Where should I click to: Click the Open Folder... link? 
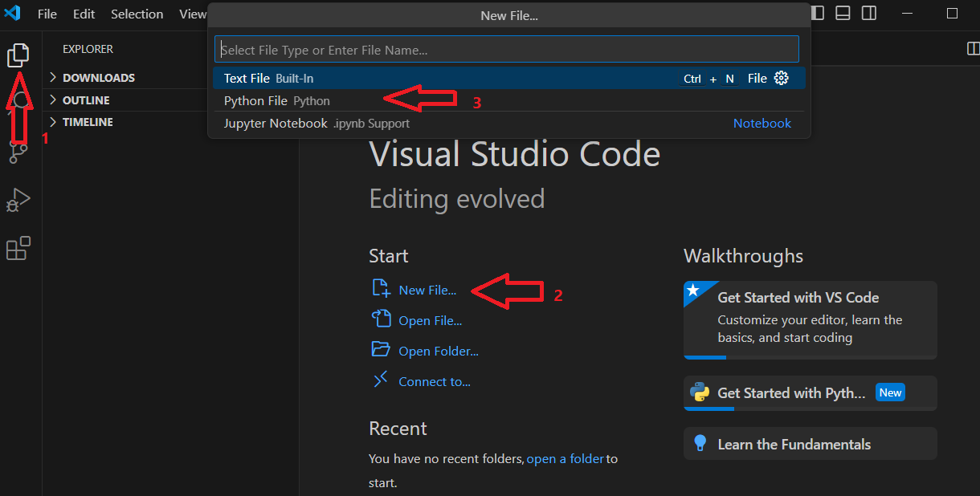tap(438, 351)
